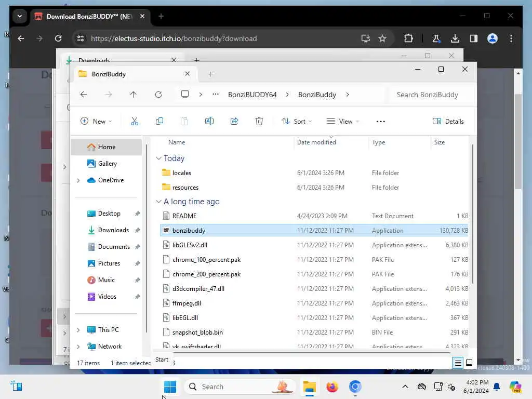
Task: Click the Cut scissors icon in Explorer toolbar
Action: pos(135,121)
